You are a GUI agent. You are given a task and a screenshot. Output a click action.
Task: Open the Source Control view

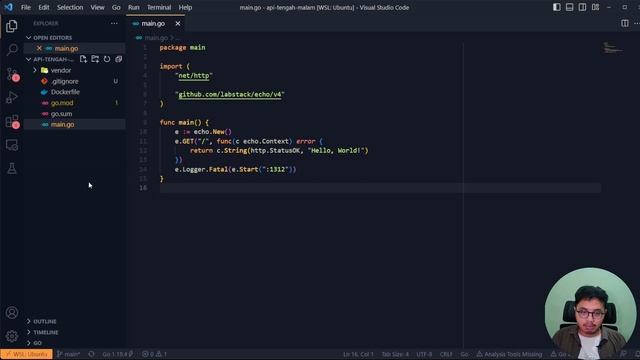click(12, 74)
